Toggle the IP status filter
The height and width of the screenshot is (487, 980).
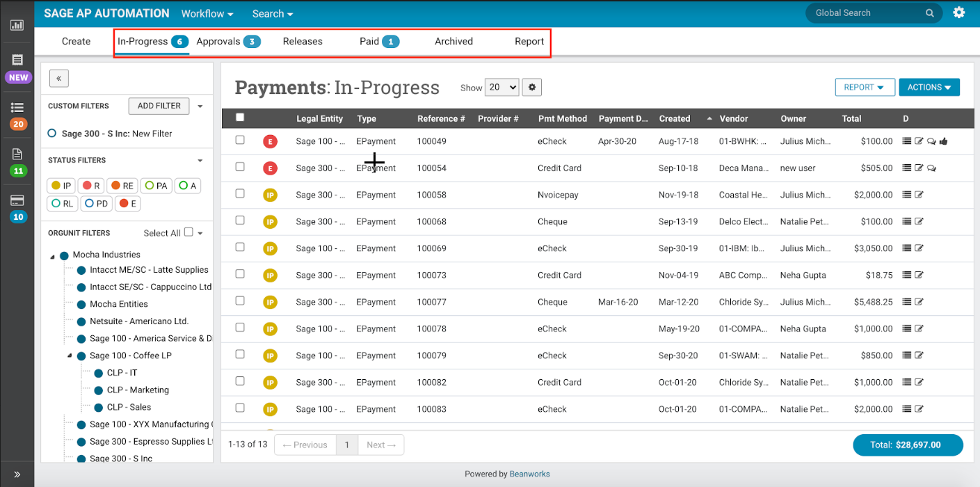point(62,186)
